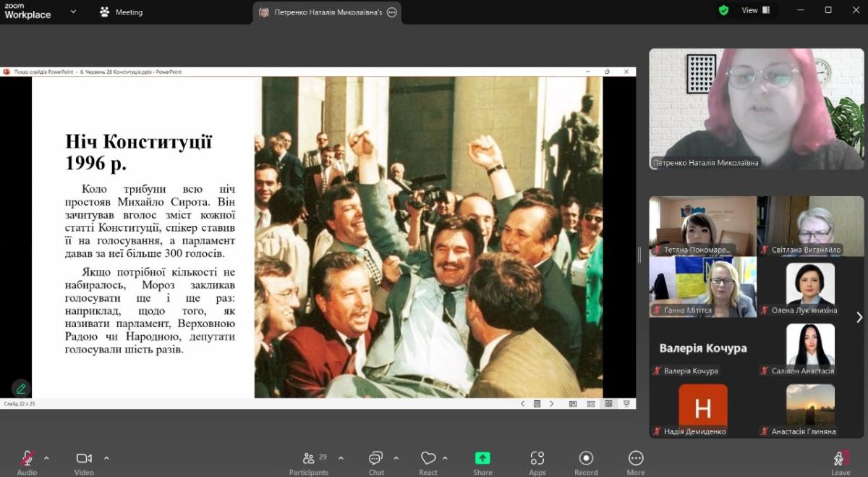
Task: Switch to Петренко Наталія Миколаївна's screen tab
Action: point(327,12)
